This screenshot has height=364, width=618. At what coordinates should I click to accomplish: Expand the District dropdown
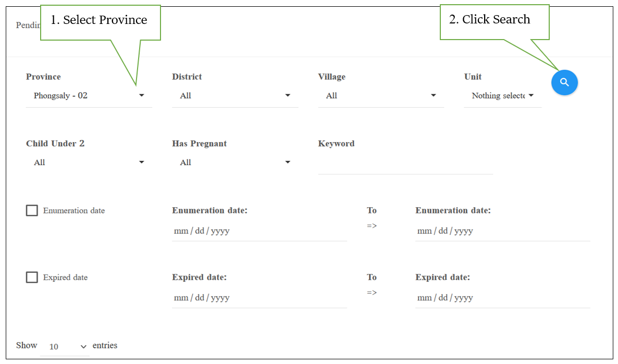coord(235,96)
